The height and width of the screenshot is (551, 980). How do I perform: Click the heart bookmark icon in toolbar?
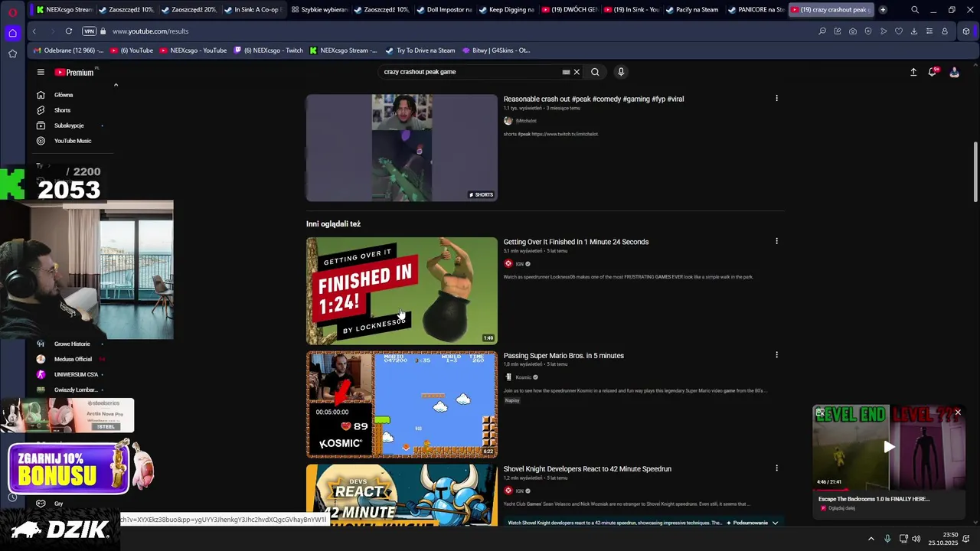click(899, 31)
